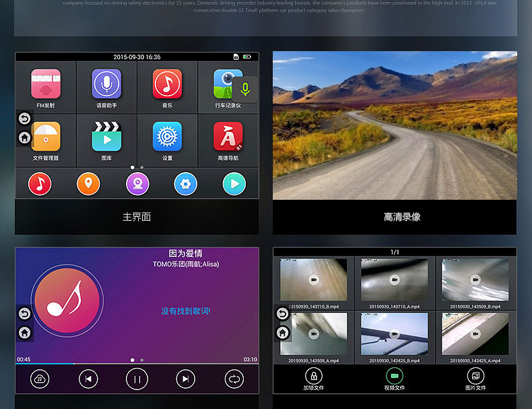
Task: Play video 20150930_143509_A.mp4
Action: click(x=314, y=334)
